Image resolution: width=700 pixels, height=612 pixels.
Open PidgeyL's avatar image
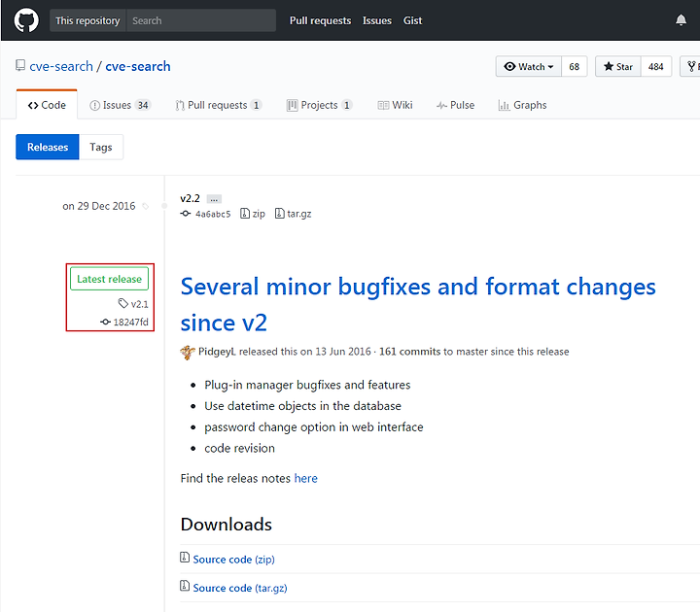click(x=188, y=352)
